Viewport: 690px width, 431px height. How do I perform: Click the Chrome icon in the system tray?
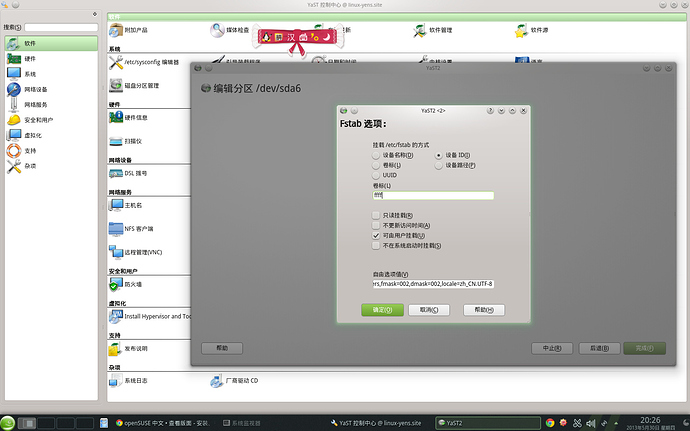[x=550, y=423]
